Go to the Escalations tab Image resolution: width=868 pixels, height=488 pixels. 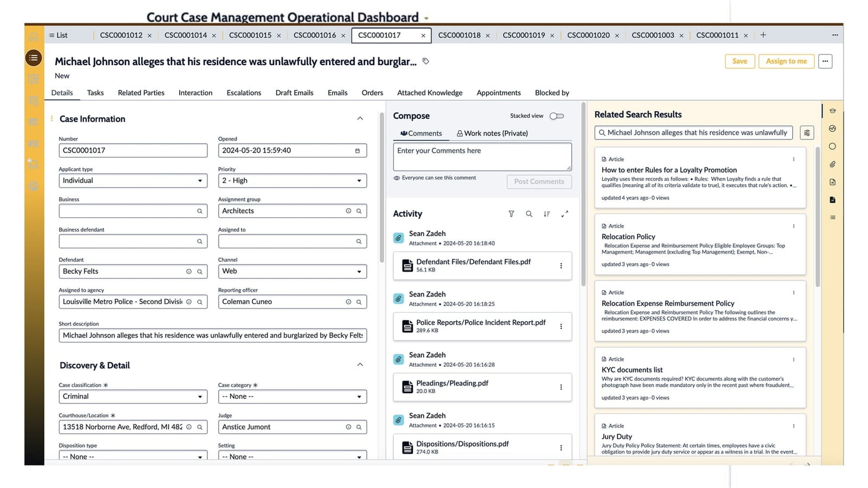pyautogui.click(x=244, y=93)
